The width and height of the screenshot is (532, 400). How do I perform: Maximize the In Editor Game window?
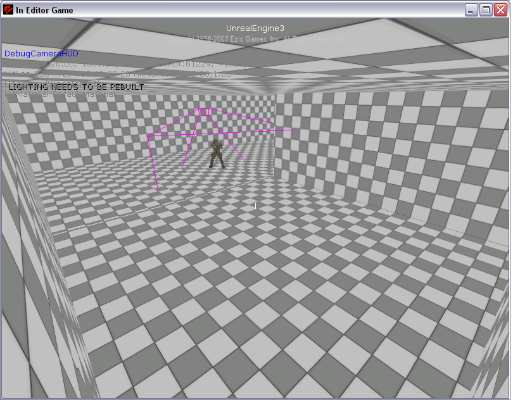coord(486,10)
